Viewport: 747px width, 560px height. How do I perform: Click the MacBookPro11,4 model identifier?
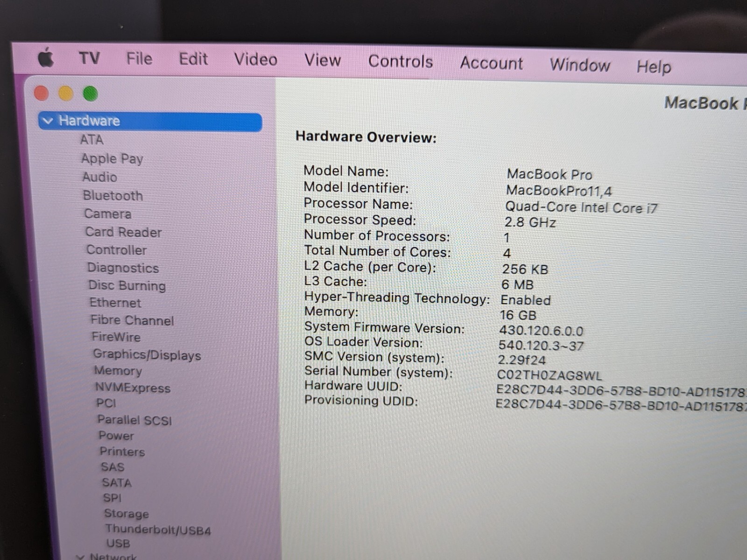tap(559, 190)
